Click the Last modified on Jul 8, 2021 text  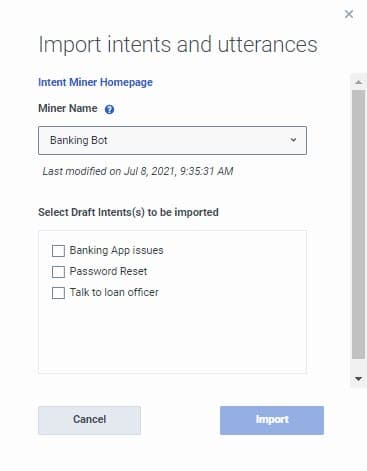point(138,171)
